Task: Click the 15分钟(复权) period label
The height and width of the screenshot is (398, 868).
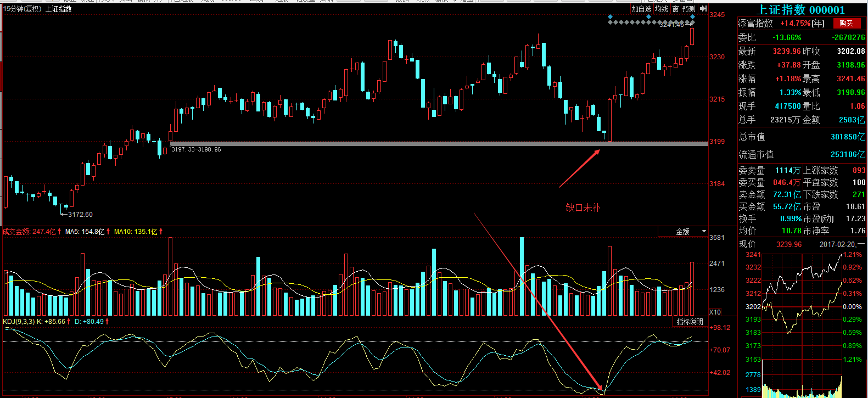Action: tap(23, 9)
